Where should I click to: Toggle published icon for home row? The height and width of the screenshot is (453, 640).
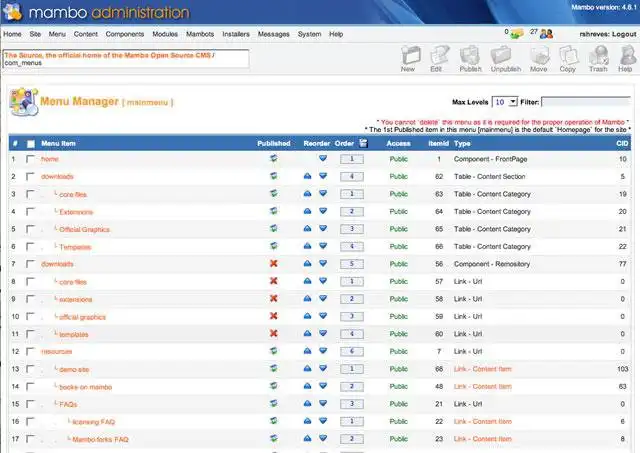click(274, 158)
